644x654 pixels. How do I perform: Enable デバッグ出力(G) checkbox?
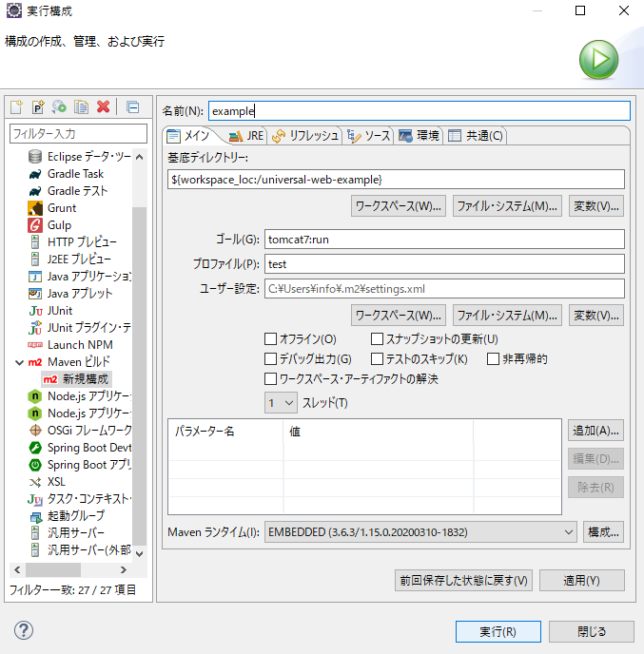click(x=270, y=358)
